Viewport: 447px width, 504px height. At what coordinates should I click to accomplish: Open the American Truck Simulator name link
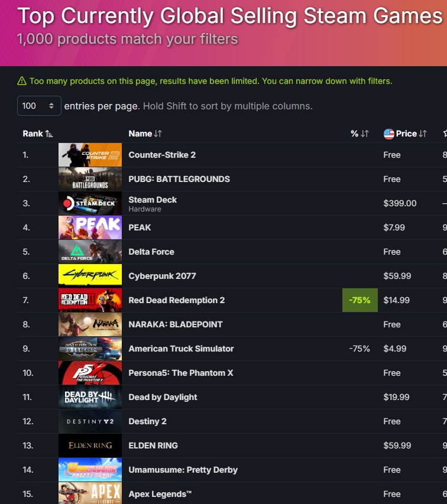pos(181,349)
